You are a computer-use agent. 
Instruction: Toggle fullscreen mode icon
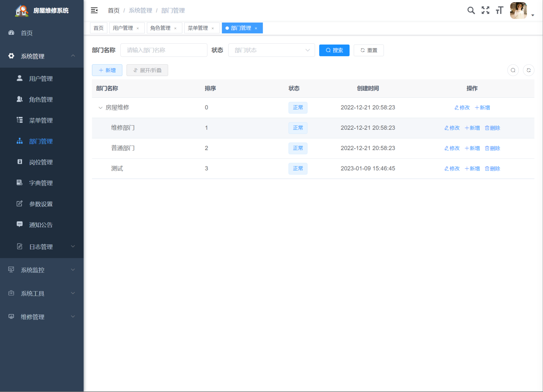coord(485,10)
